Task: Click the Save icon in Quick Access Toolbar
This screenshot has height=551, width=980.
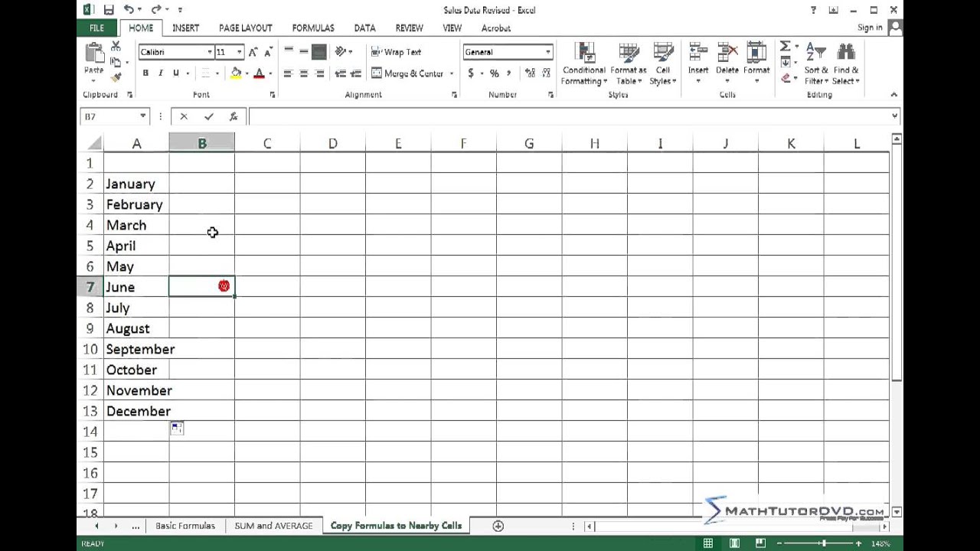Action: tap(108, 10)
